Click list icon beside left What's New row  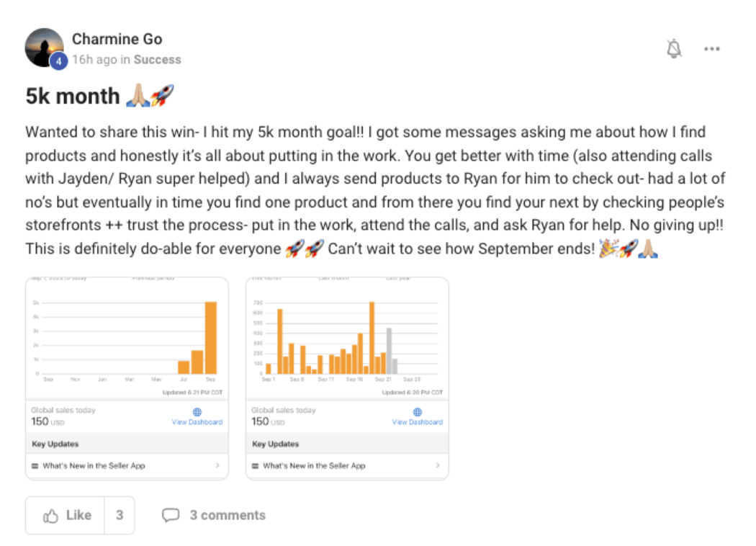click(35, 466)
